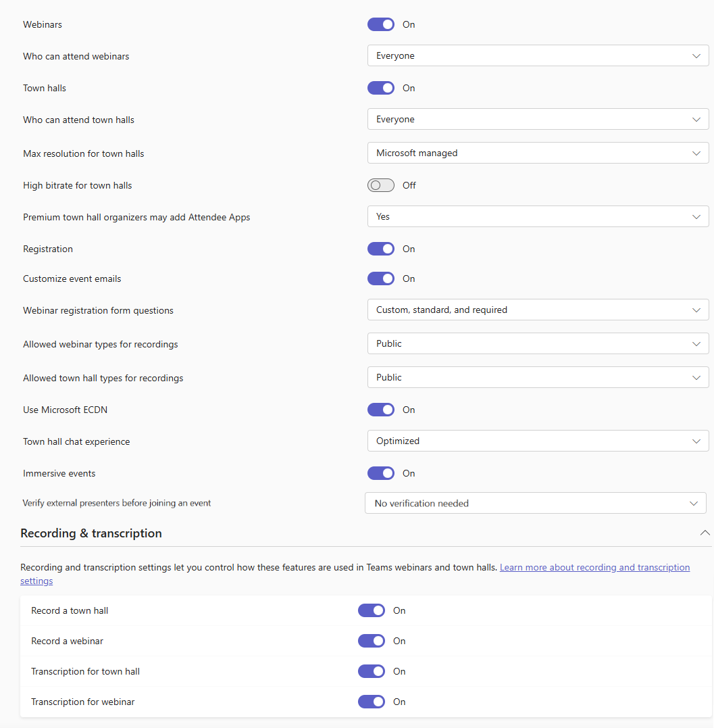The width and height of the screenshot is (714, 728).
Task: Open the Who can attend town halls dropdown
Action: pos(538,120)
